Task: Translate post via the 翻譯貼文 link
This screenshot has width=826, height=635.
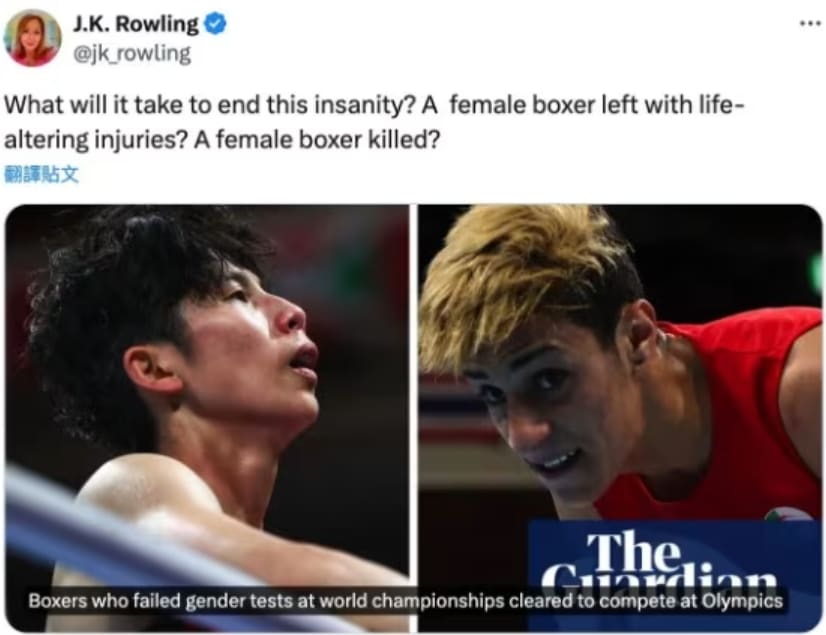Action: pyautogui.click(x=41, y=174)
